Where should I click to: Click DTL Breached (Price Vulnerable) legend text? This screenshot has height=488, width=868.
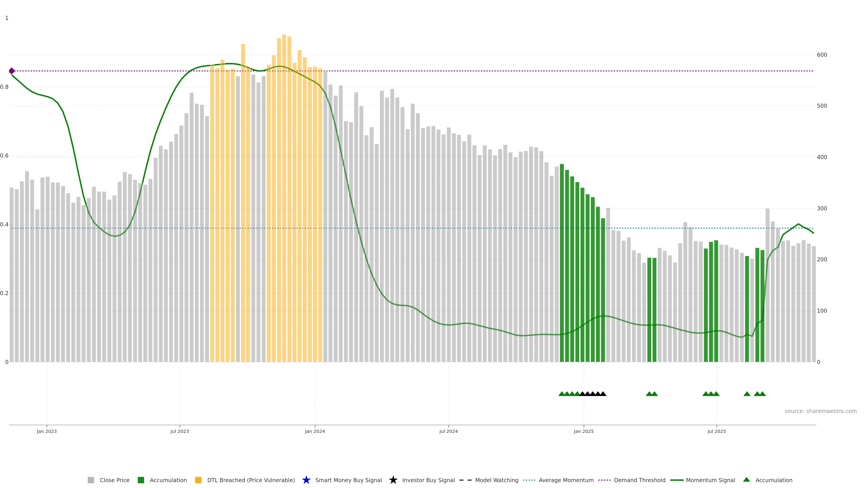(x=251, y=480)
